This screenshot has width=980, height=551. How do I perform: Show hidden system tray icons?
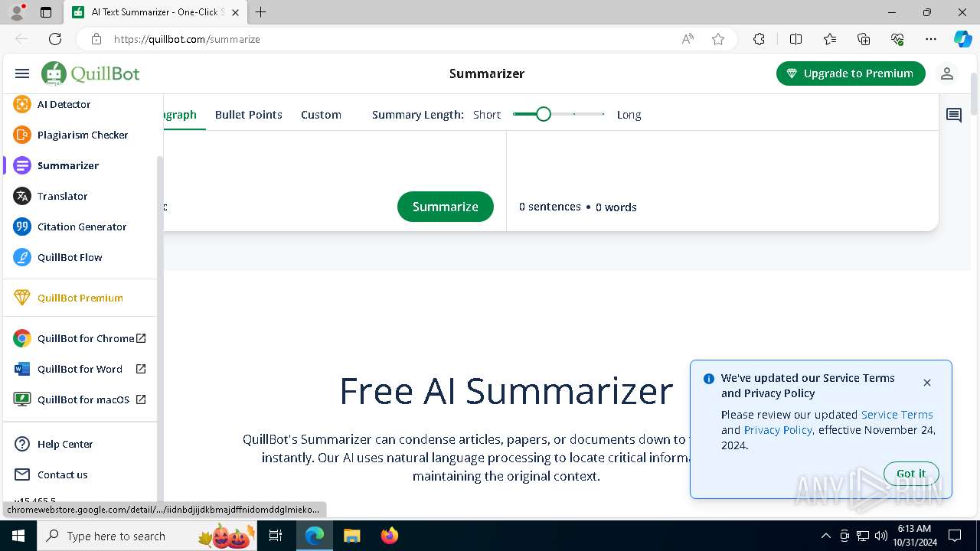click(825, 536)
